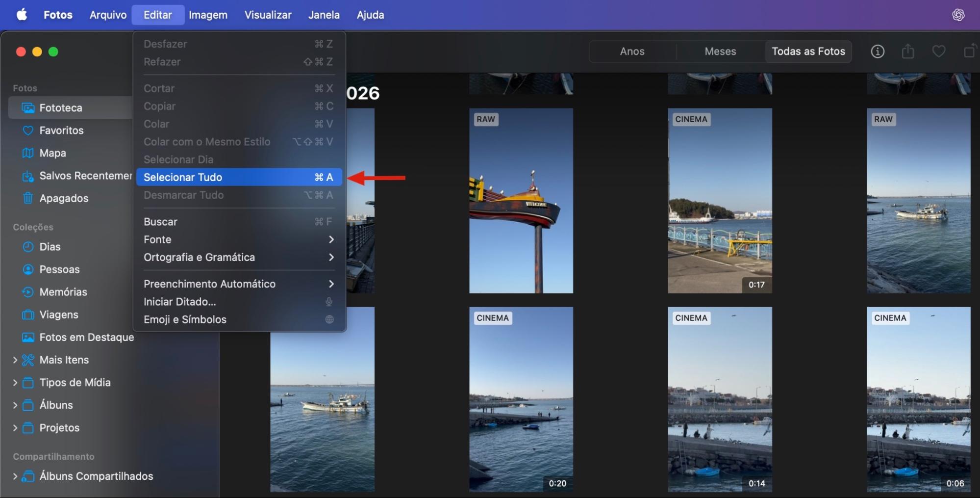Open the Ajuda menu
The height and width of the screenshot is (498, 980).
coord(370,15)
